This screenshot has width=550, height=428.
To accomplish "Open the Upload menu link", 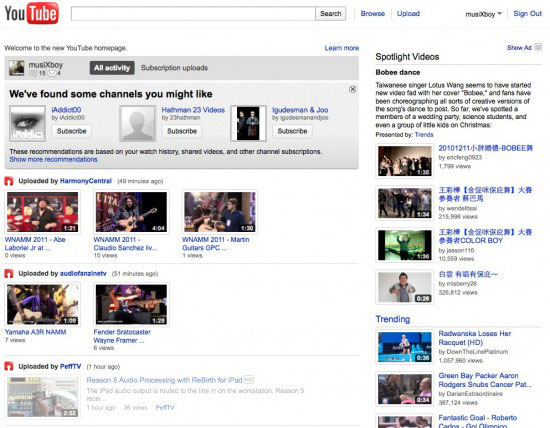I will pos(408,14).
